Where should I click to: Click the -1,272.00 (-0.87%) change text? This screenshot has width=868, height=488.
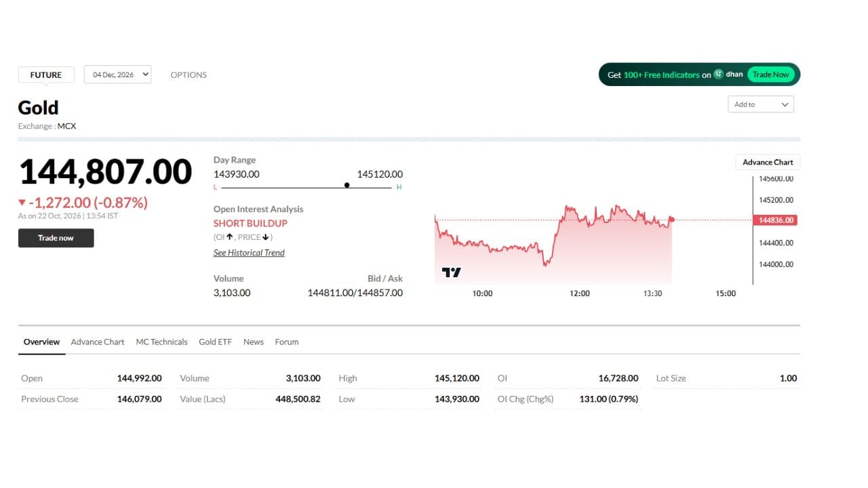click(x=83, y=203)
